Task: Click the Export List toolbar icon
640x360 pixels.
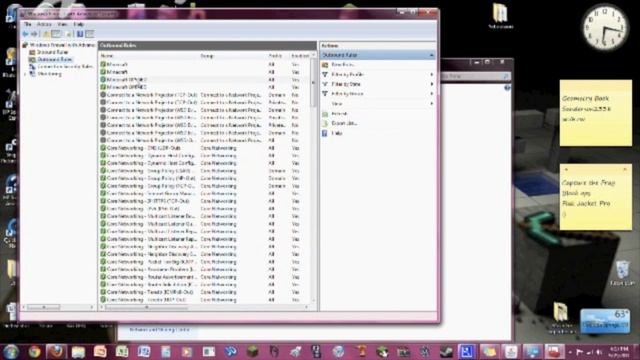Action: click(69, 34)
